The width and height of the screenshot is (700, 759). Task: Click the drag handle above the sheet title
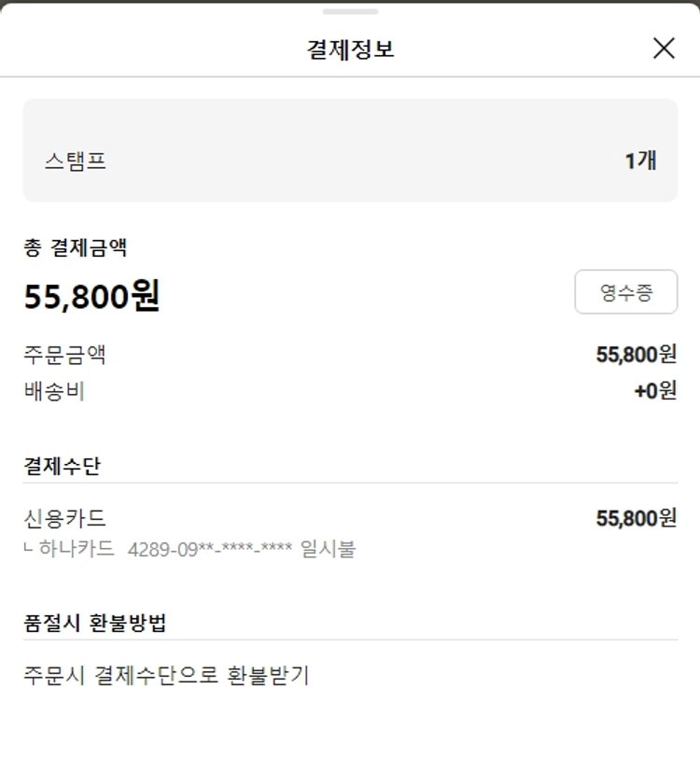(350, 11)
